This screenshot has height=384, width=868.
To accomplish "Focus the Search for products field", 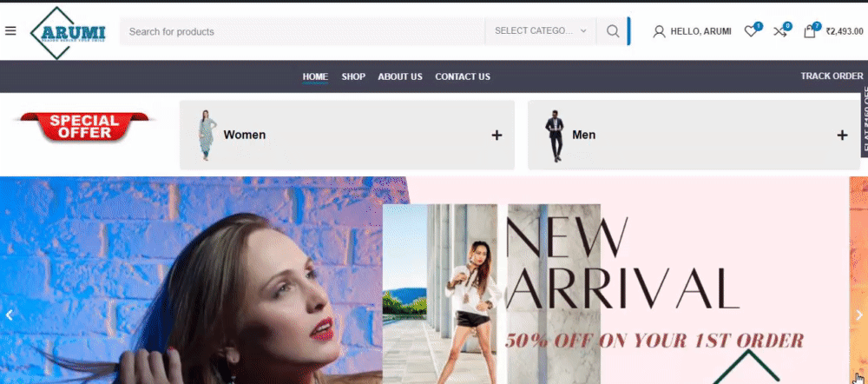I will coord(302,31).
